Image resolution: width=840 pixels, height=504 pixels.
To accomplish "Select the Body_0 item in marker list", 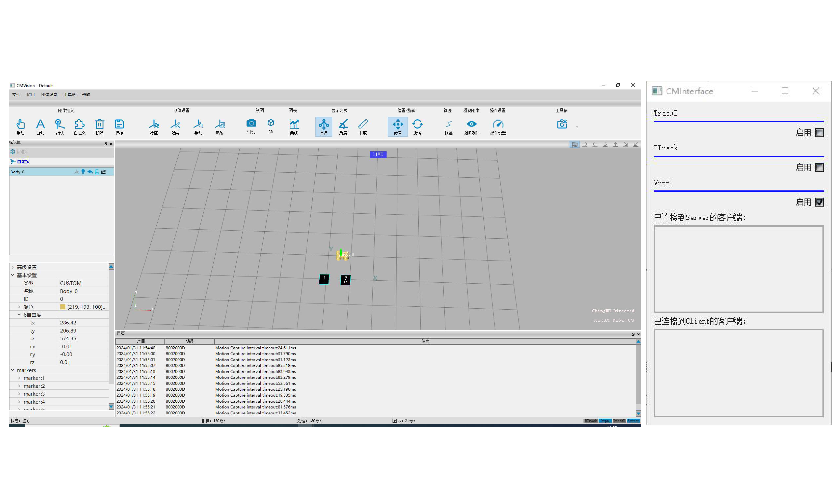I will click(x=18, y=172).
